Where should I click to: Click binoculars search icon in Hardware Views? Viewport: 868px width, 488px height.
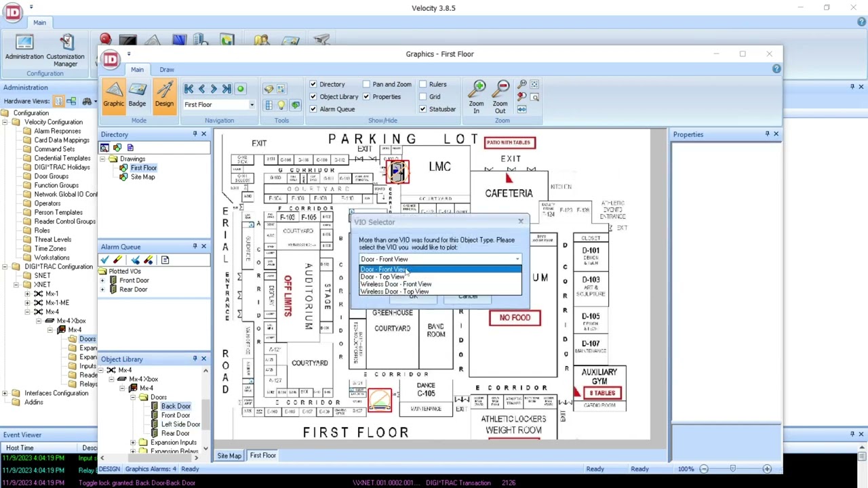(x=87, y=102)
